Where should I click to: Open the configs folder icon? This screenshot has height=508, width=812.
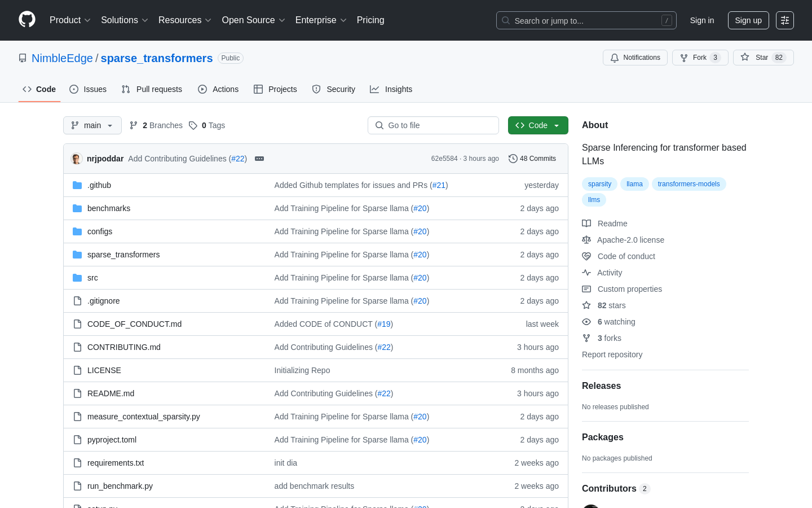tap(77, 231)
